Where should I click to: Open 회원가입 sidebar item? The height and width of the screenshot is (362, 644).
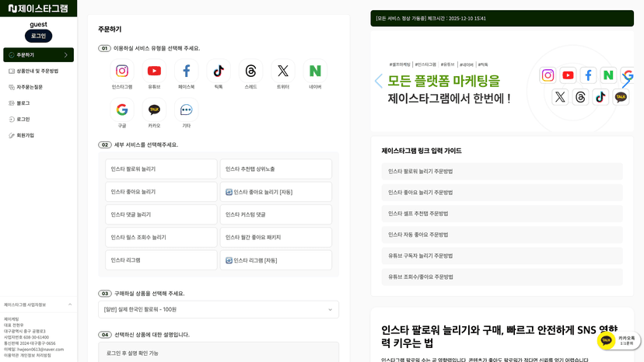click(x=39, y=135)
